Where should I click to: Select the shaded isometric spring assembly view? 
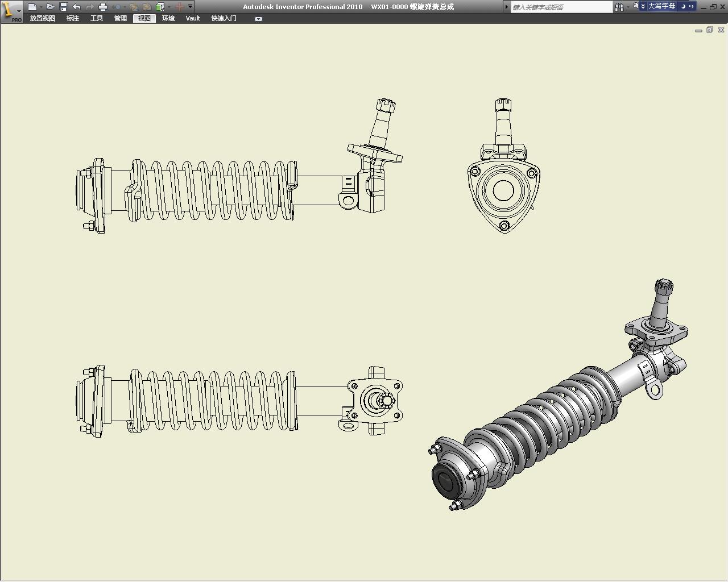(x=558, y=394)
